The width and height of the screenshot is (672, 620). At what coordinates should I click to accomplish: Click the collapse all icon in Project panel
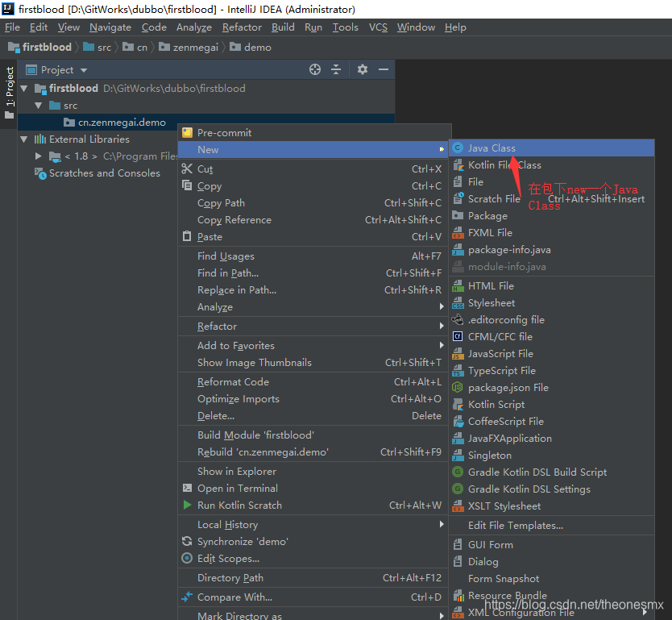click(x=337, y=69)
